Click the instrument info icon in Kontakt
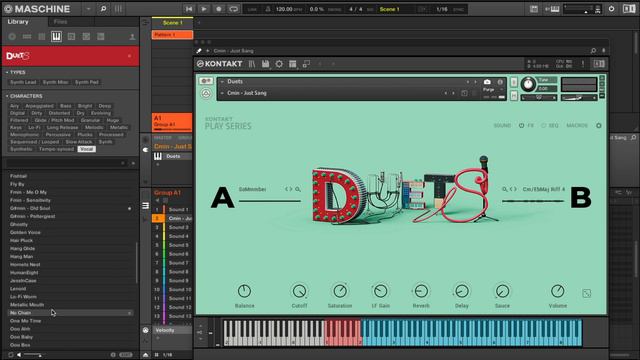Viewport: 640px width, 360px height. coord(500,82)
